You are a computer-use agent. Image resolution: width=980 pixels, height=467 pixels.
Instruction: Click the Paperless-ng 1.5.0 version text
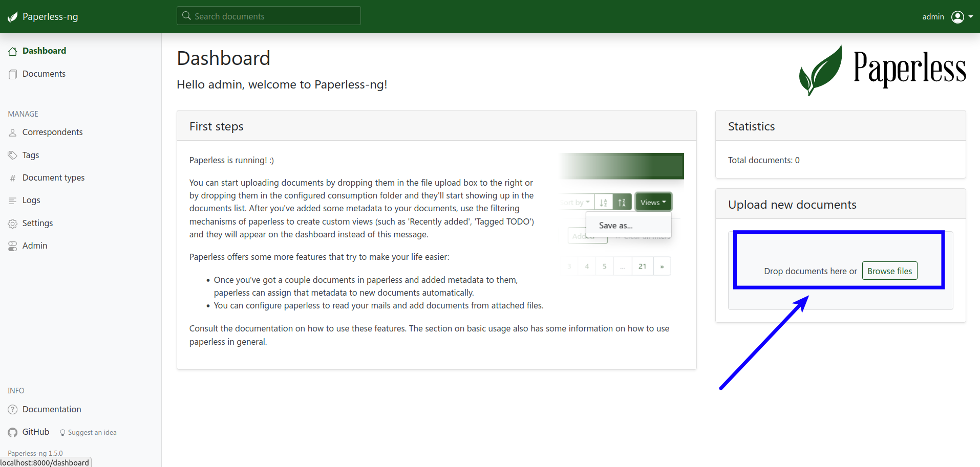pyautogui.click(x=35, y=453)
